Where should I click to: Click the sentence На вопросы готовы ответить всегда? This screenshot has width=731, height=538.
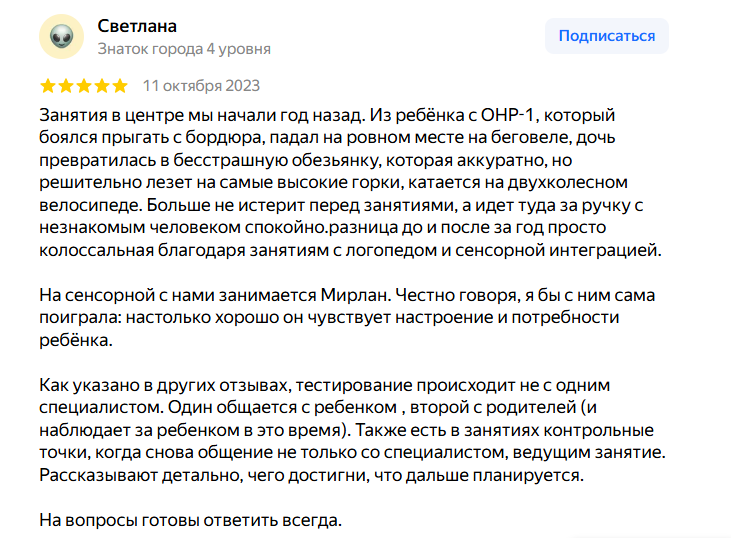(x=191, y=520)
